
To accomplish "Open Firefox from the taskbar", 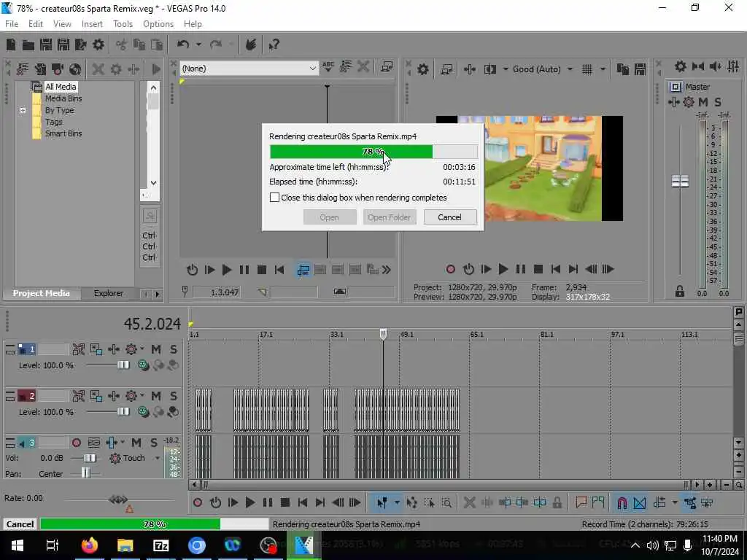I will click(x=89, y=545).
